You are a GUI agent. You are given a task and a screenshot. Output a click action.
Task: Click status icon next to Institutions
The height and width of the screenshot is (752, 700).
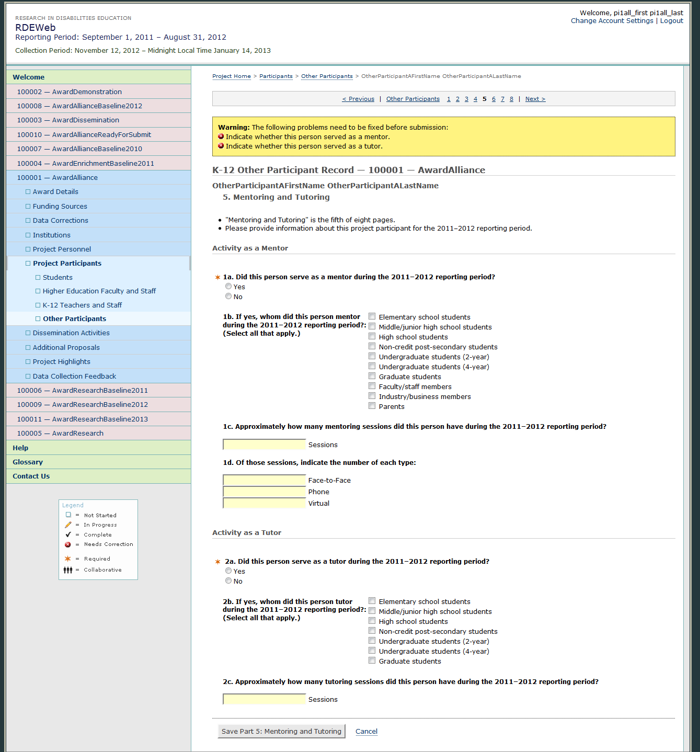(x=28, y=235)
